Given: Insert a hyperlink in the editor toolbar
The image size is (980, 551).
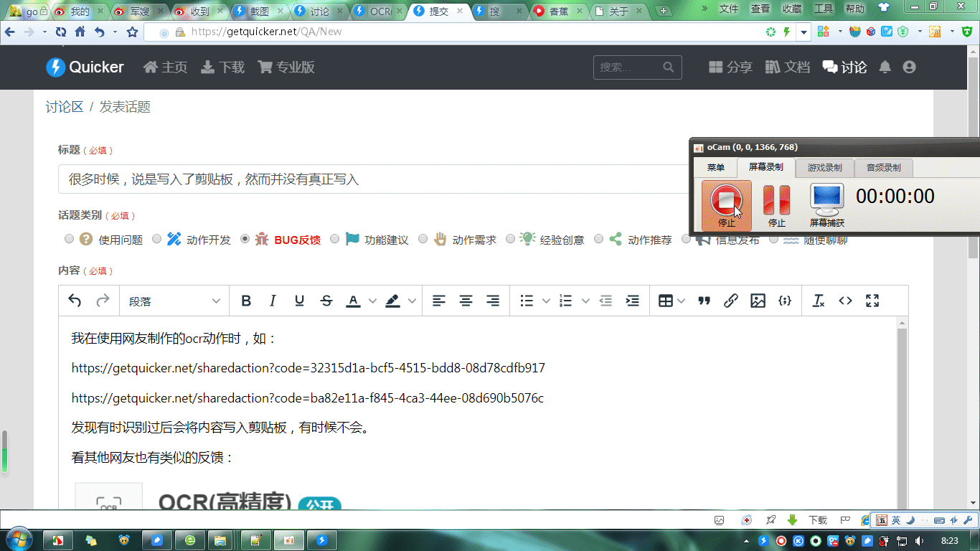Looking at the screenshot, I should (x=731, y=301).
